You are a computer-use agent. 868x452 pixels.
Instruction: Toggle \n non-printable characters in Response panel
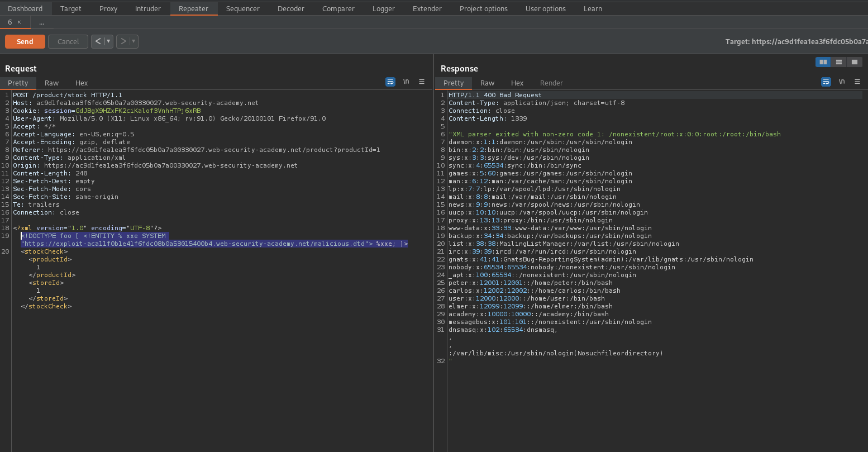[x=842, y=82]
